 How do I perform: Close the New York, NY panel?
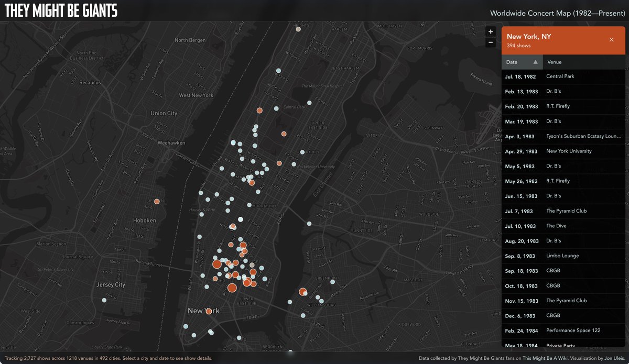[x=611, y=40]
